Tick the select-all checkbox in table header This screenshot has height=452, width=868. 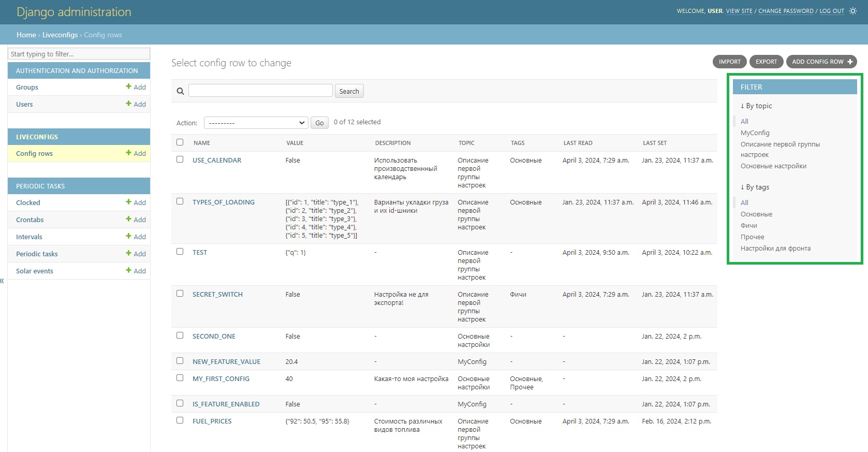180,142
